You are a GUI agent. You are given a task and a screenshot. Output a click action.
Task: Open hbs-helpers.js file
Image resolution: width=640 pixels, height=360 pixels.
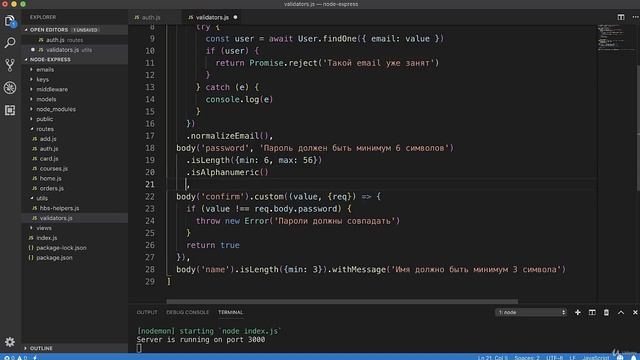(59, 208)
